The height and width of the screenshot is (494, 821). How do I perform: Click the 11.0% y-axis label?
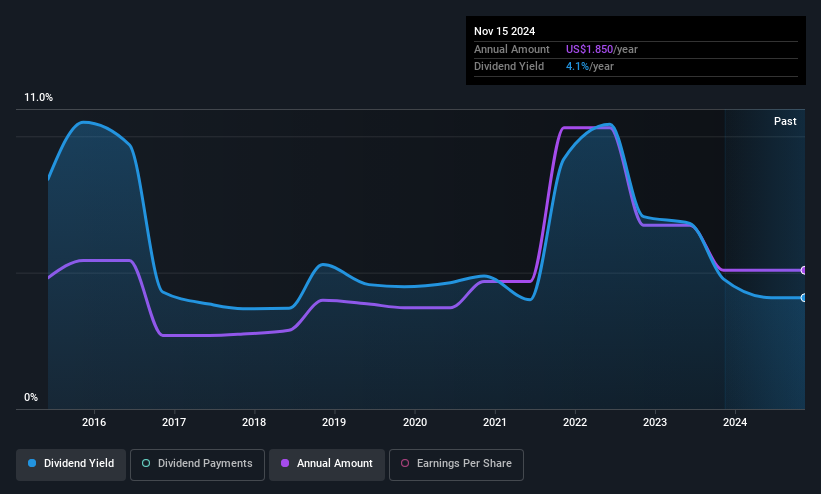38,97
